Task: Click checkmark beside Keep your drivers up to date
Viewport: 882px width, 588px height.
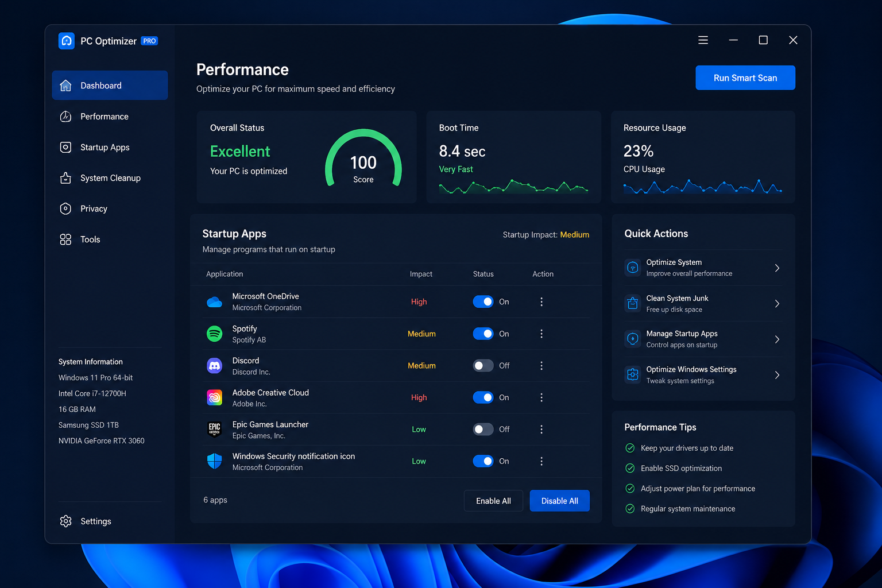Action: coord(630,448)
